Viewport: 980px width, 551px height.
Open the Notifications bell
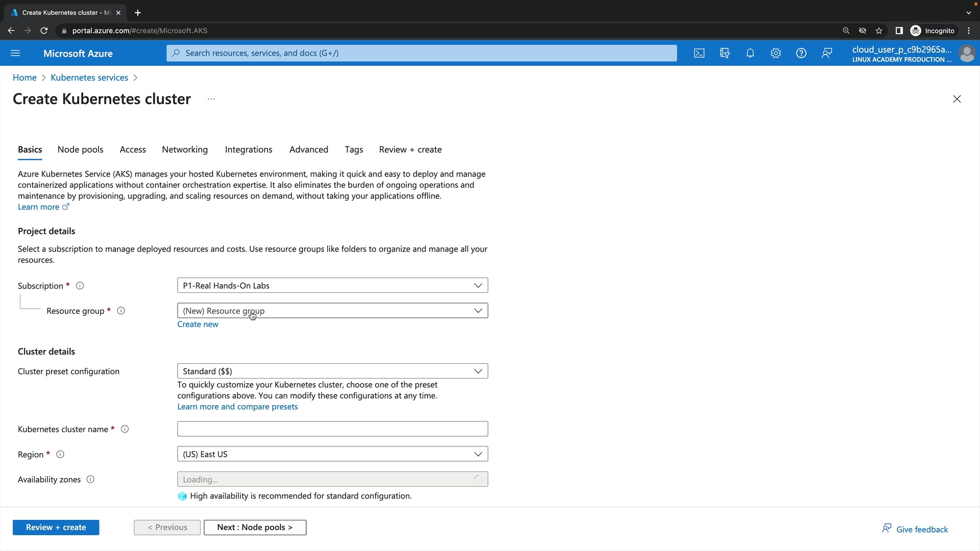(750, 53)
